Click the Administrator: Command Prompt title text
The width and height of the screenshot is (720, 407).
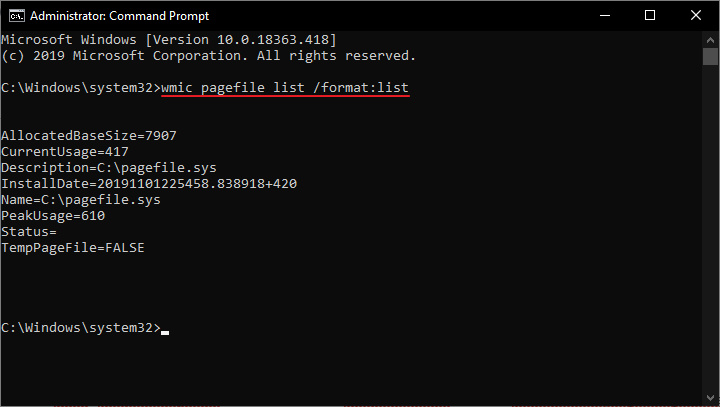coord(119,16)
